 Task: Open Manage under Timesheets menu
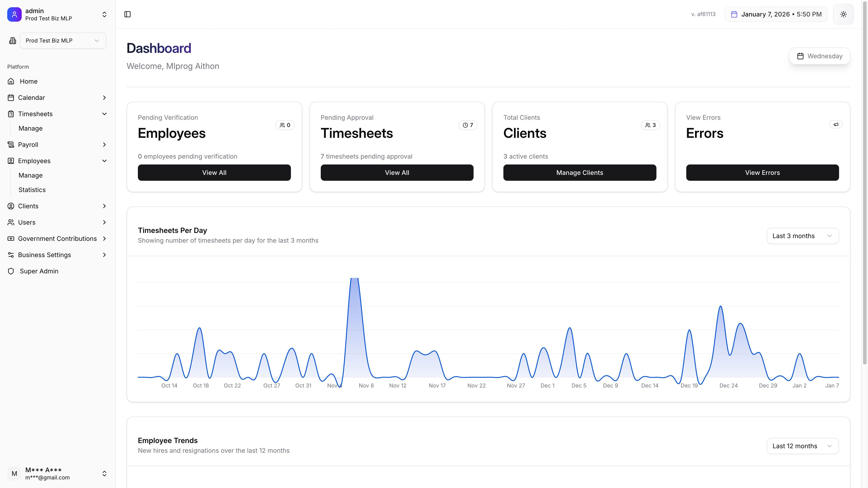[30, 128]
